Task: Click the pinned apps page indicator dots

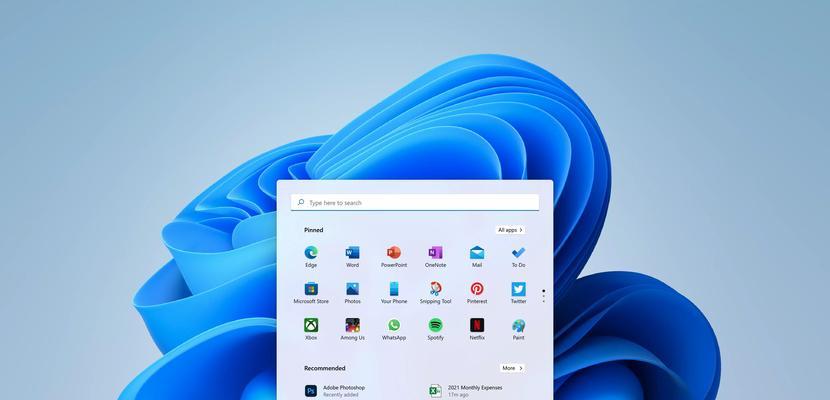Action: click(544, 296)
